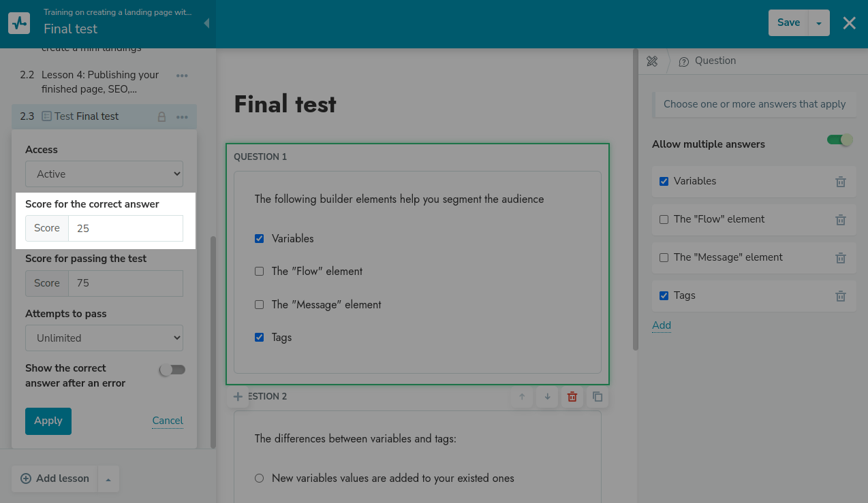Uncheck Tags checkbox in question preview
This screenshot has height=503, width=868.
[x=259, y=338]
